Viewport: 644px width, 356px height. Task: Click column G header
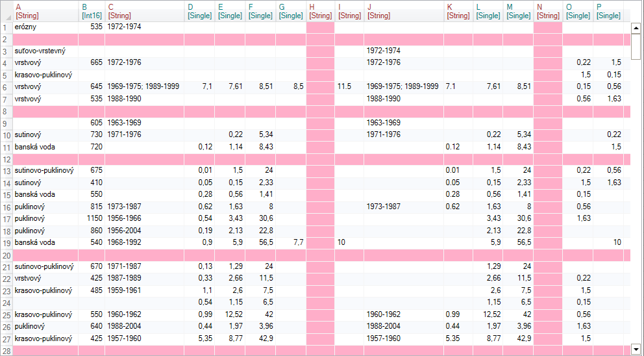[291, 11]
